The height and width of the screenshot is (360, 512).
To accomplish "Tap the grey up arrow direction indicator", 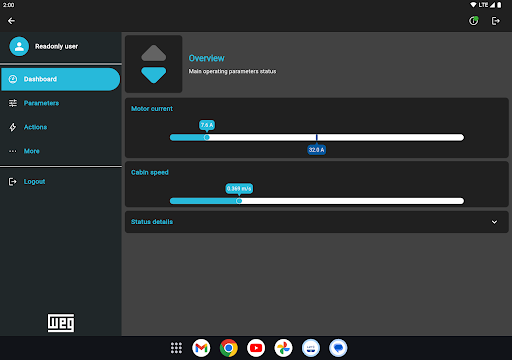I will [x=154, y=53].
